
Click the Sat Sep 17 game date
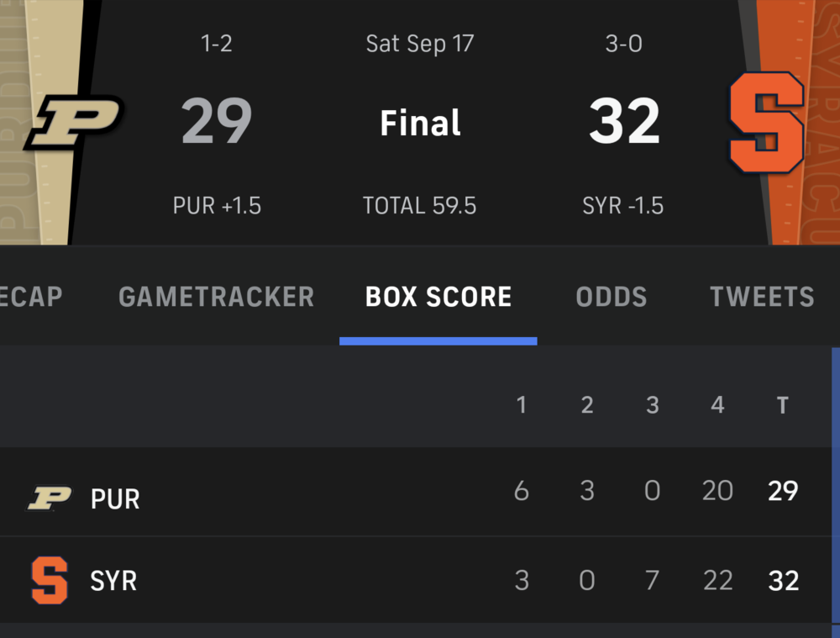[x=420, y=44]
